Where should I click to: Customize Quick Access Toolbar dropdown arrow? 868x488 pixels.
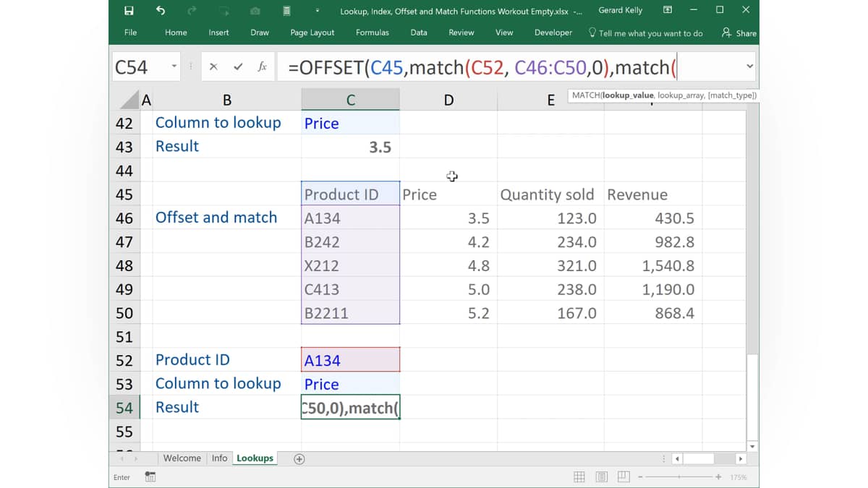coord(318,11)
